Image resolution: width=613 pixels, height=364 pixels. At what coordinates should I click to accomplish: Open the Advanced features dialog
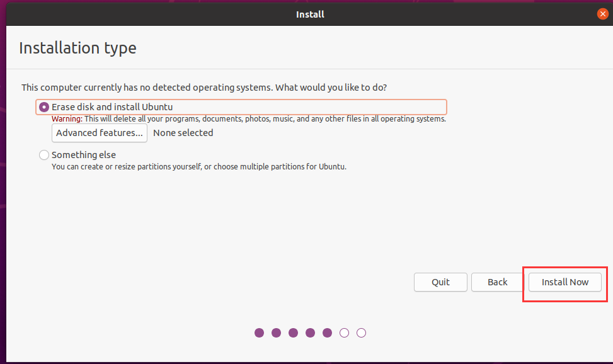pyautogui.click(x=100, y=133)
